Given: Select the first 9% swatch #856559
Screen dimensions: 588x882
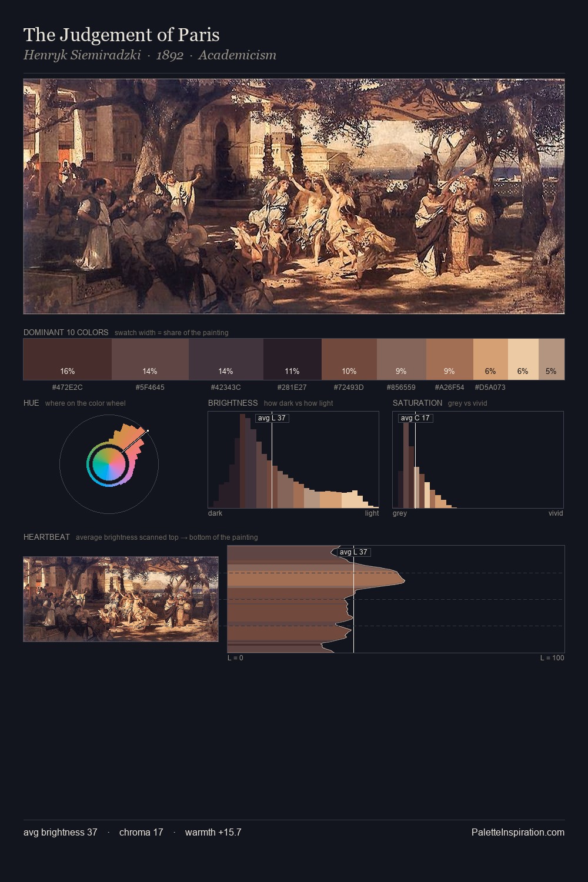Looking at the screenshot, I should pyautogui.click(x=402, y=359).
